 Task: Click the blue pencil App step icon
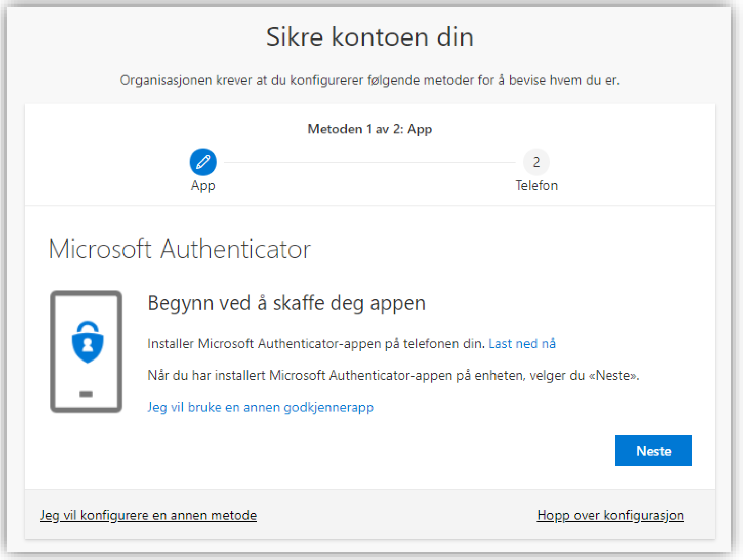tap(203, 162)
